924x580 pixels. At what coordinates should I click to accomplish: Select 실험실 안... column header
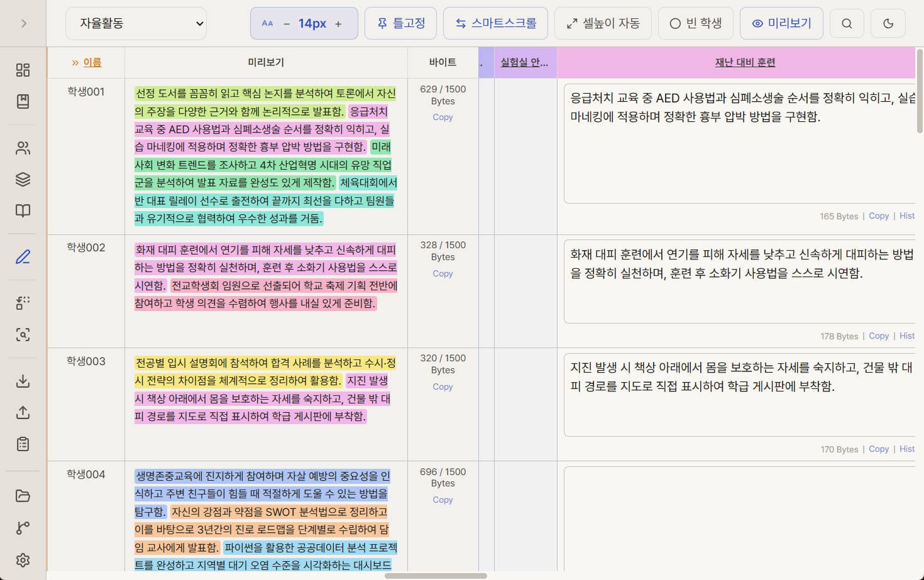(x=524, y=62)
